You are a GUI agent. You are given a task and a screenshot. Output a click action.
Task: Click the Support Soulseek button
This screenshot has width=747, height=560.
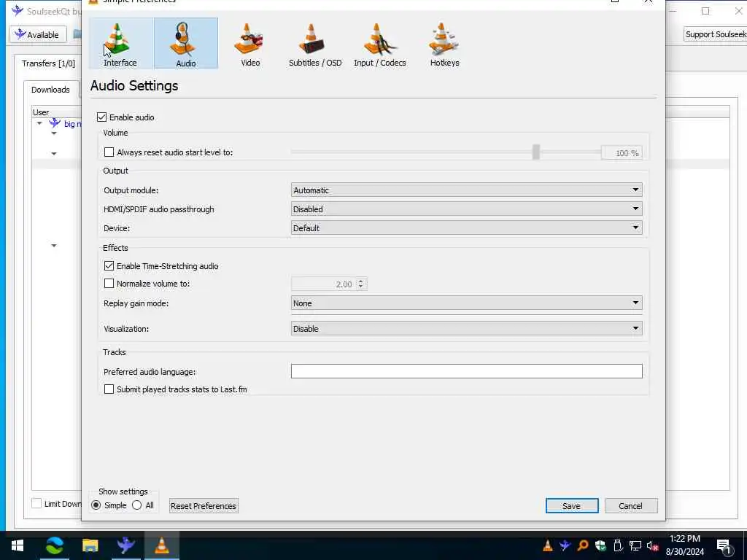pyautogui.click(x=715, y=34)
